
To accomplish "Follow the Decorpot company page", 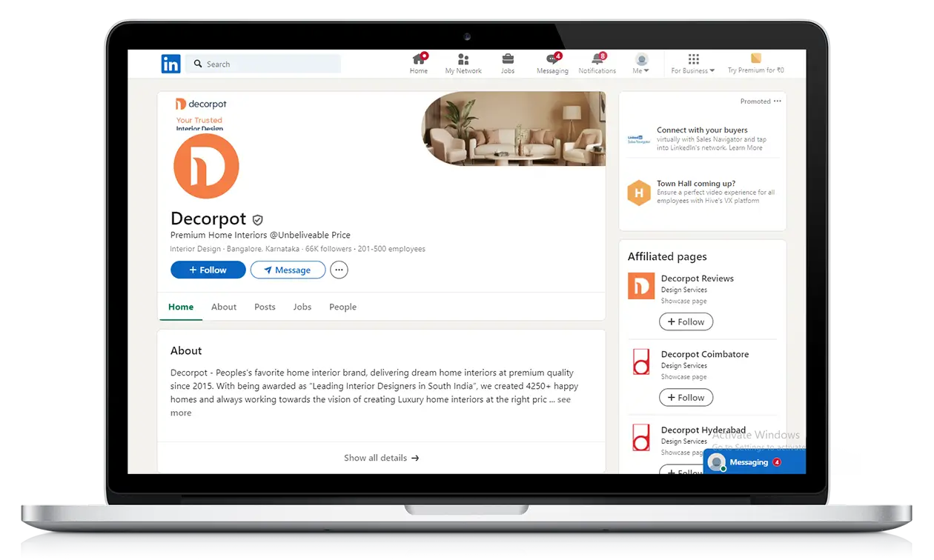I will [x=208, y=270].
